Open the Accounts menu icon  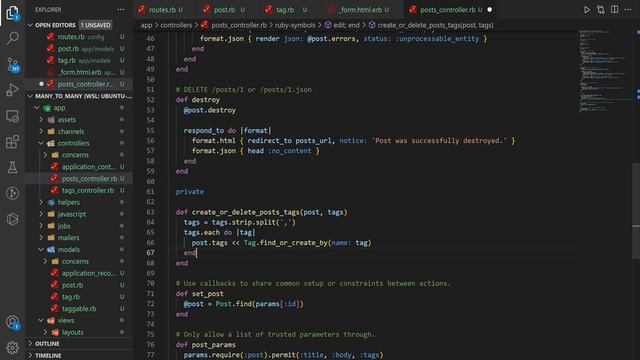pyautogui.click(x=12, y=322)
